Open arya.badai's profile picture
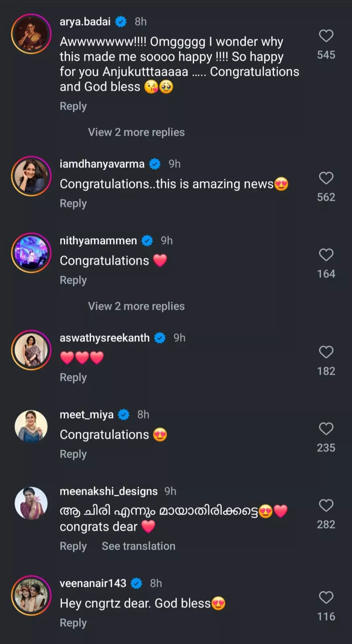 point(31,34)
